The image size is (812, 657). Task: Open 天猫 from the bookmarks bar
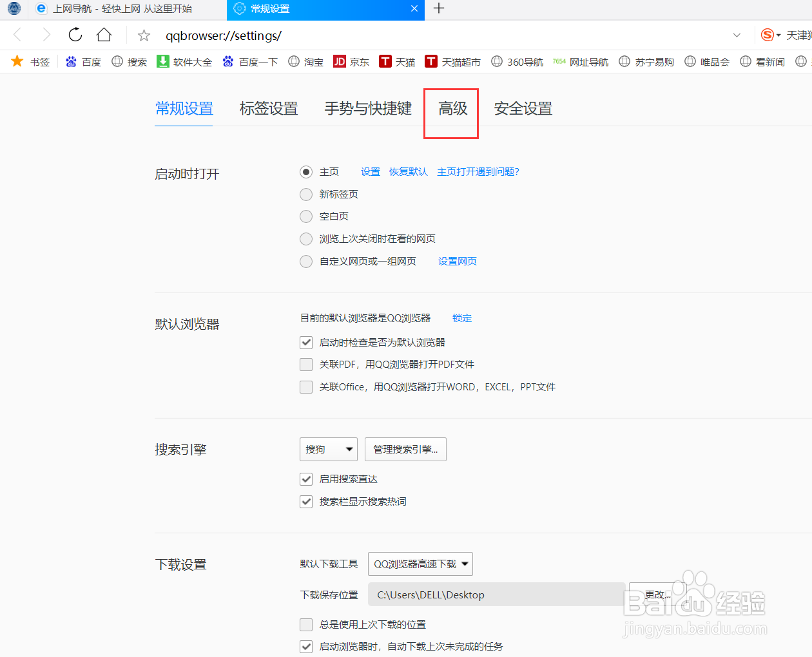[x=385, y=61]
